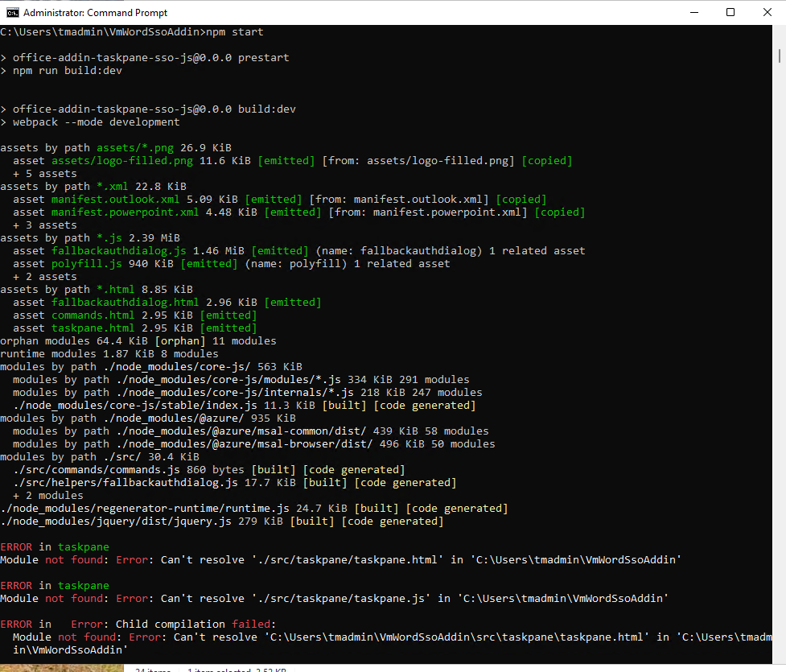Viewport: 786px width, 672px height.
Task: Open the Command Prompt system menu icon
Action: point(12,13)
